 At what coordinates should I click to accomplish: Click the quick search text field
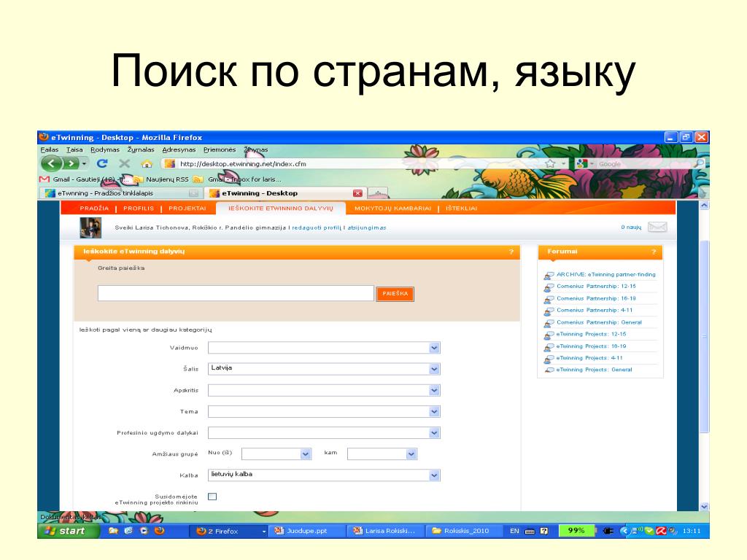236,293
